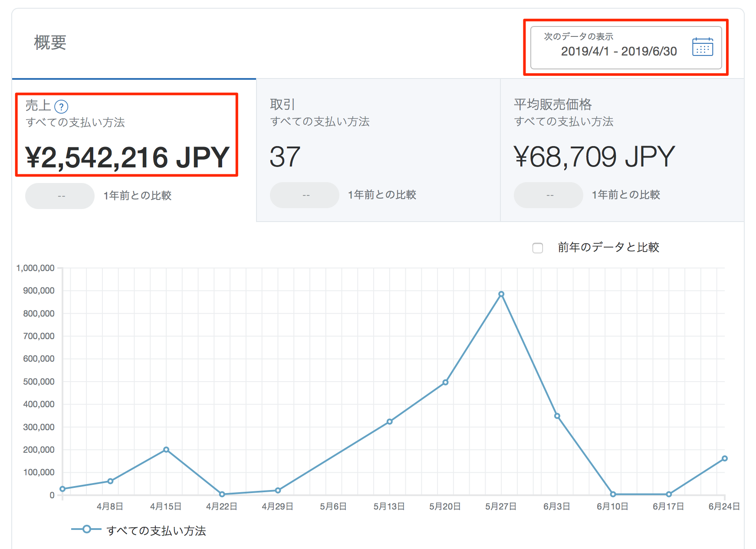Click the calendar icon in date picker
Image resolution: width=756 pixels, height=549 pixels.
coord(702,47)
